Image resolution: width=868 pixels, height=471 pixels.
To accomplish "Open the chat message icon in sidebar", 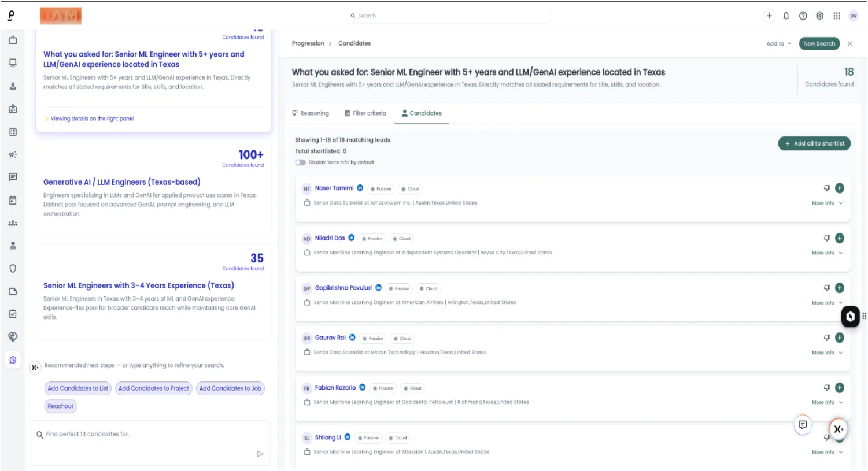I will (13, 177).
